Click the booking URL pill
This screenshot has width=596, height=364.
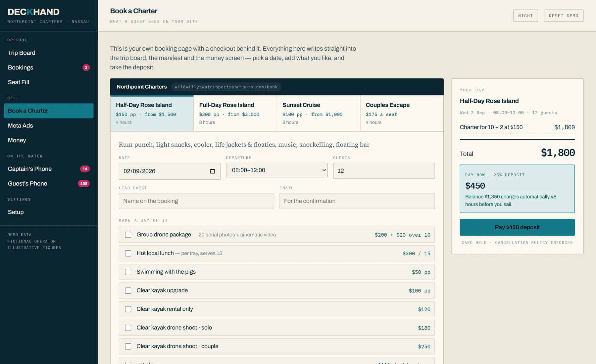pyautogui.click(x=226, y=87)
